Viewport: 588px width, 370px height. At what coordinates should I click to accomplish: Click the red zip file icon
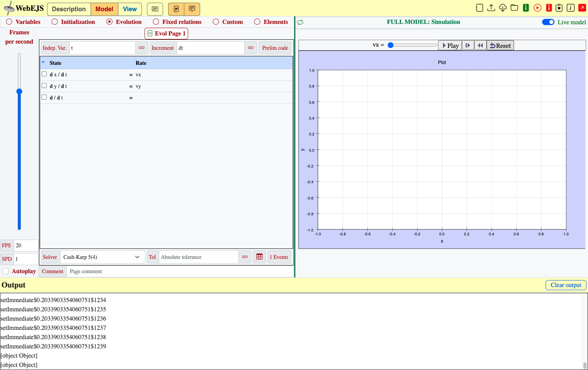pos(549,8)
